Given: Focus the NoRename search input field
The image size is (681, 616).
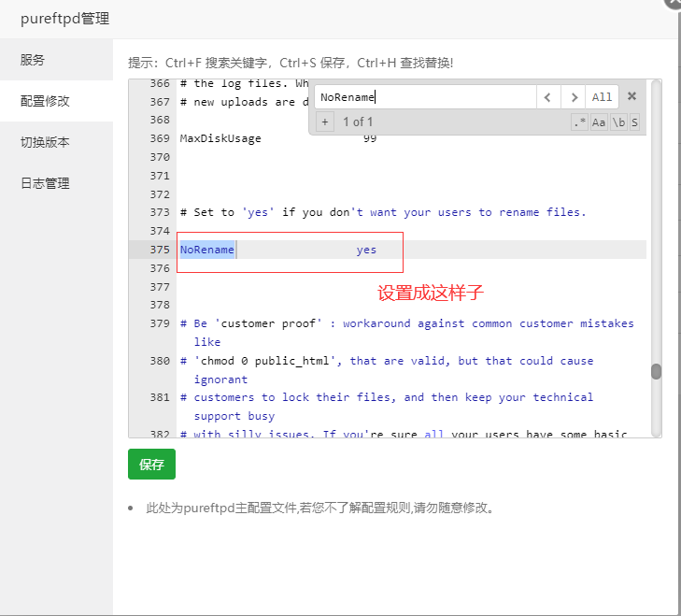Looking at the screenshot, I should click(426, 97).
